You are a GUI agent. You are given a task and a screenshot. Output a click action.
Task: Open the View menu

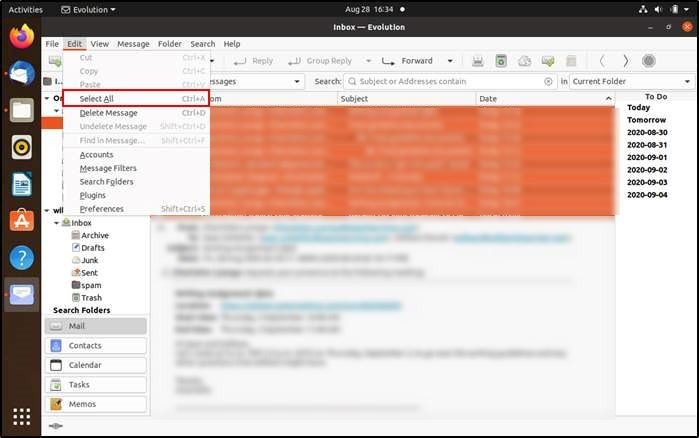pyautogui.click(x=99, y=44)
